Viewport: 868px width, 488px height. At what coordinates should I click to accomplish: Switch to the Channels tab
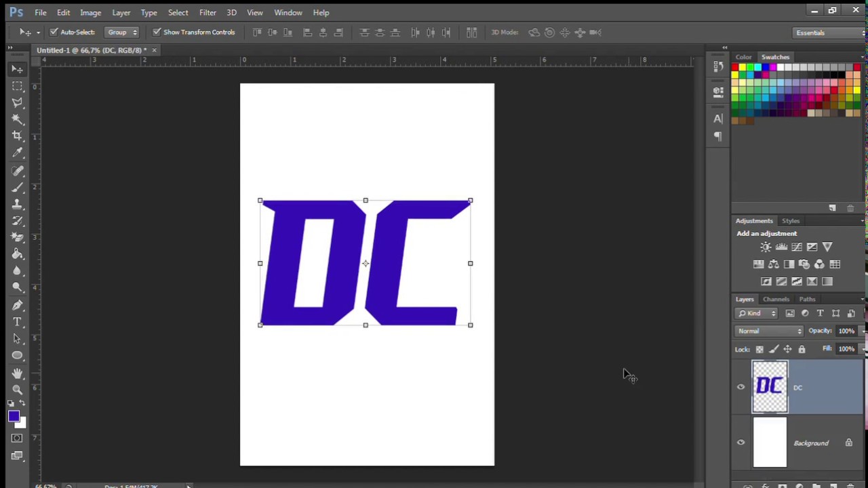(x=776, y=299)
